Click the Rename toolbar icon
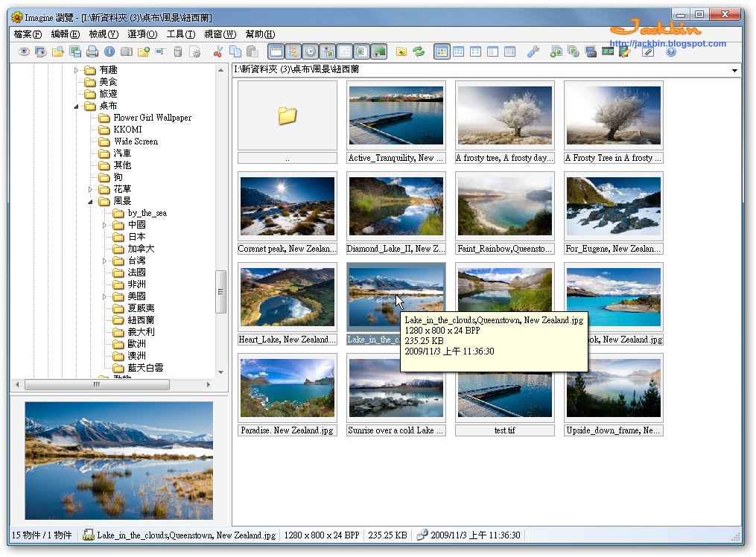 click(x=161, y=51)
